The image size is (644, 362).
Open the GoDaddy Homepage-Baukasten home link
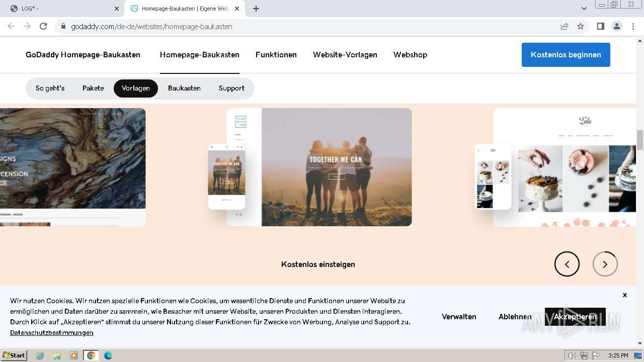pyautogui.click(x=83, y=55)
